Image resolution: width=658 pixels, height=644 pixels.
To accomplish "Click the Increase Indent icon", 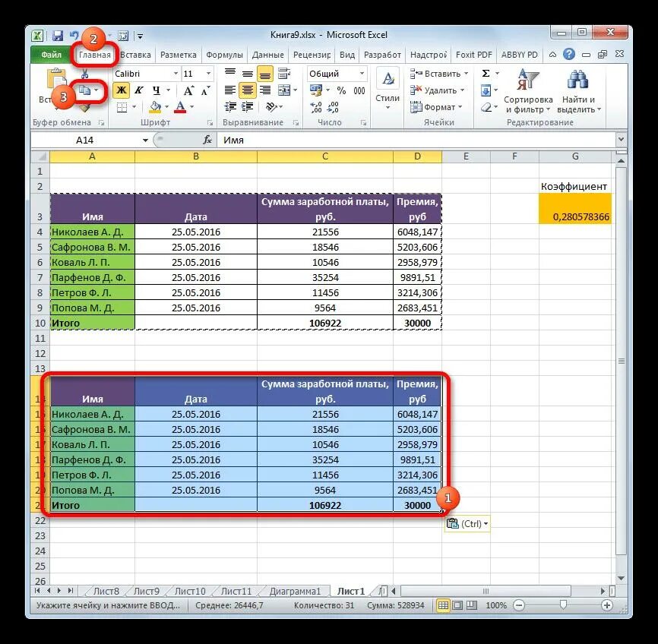I will tap(247, 107).
